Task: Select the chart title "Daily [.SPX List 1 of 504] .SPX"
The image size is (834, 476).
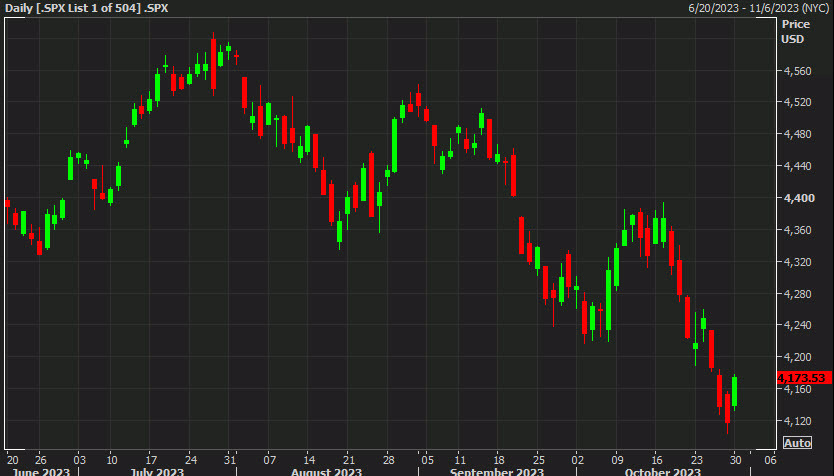Action: point(87,8)
